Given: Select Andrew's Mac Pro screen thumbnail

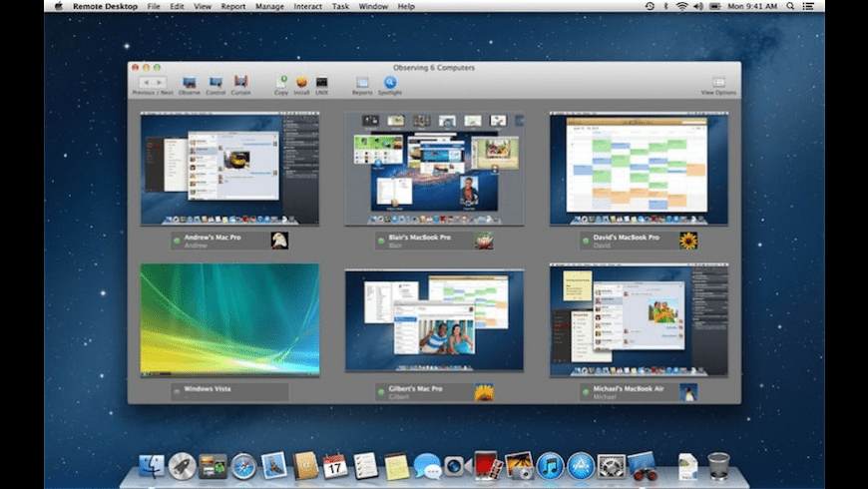Looking at the screenshot, I should pos(229,169).
